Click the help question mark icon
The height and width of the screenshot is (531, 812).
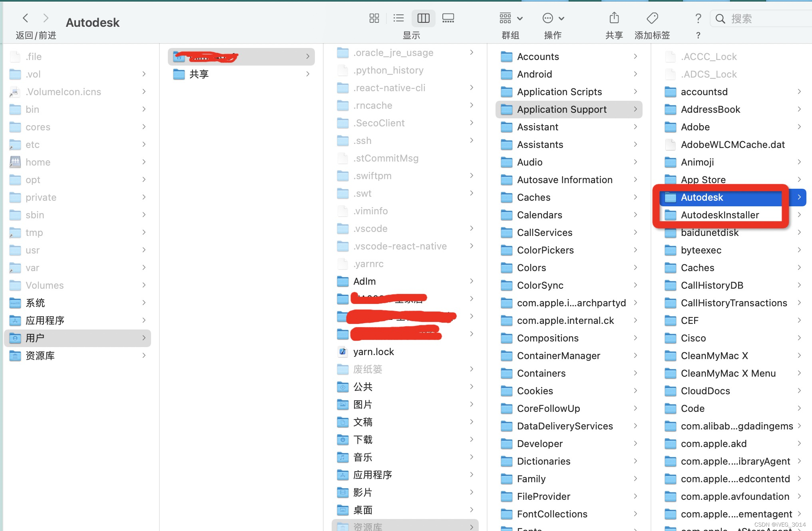click(698, 18)
